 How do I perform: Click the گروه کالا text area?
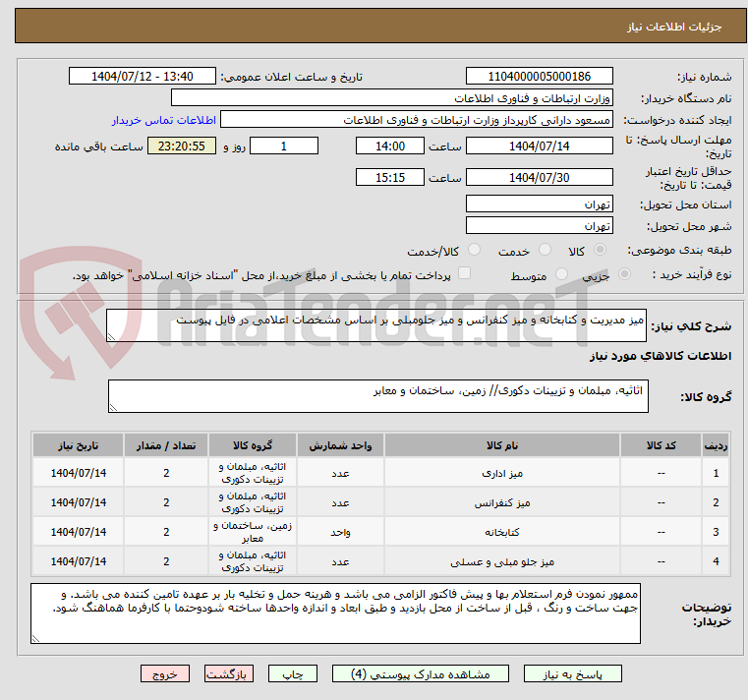376,397
